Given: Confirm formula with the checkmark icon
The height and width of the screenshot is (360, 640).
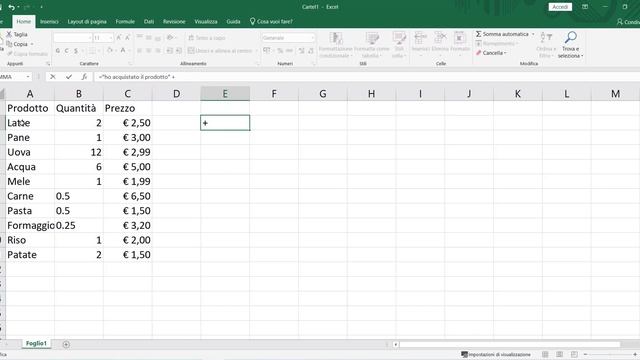Looking at the screenshot, I should point(69,77).
